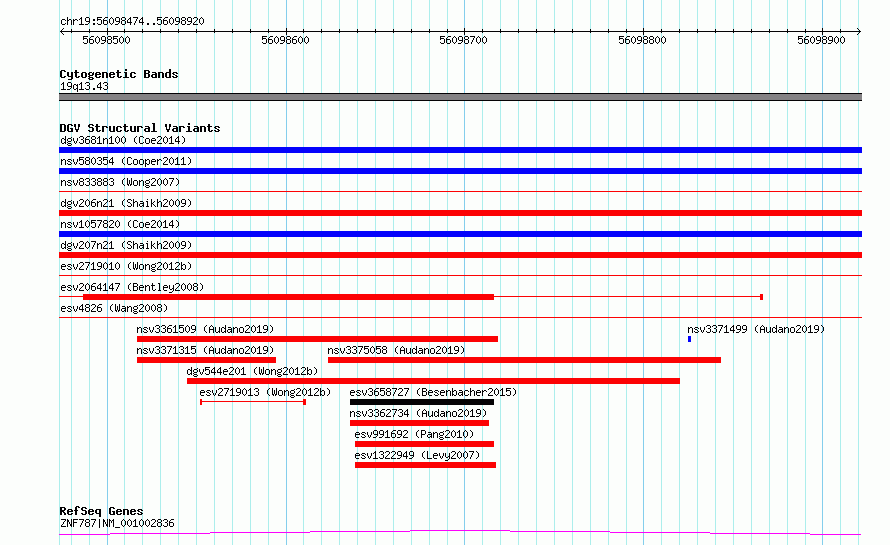This screenshot has width=890, height=545.
Task: Click the small blue nsv3371499 variant marker
Action: coord(689,339)
